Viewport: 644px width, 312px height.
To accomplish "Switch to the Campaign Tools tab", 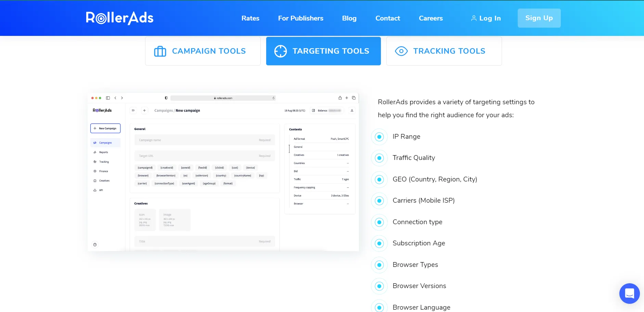I will coord(203,51).
